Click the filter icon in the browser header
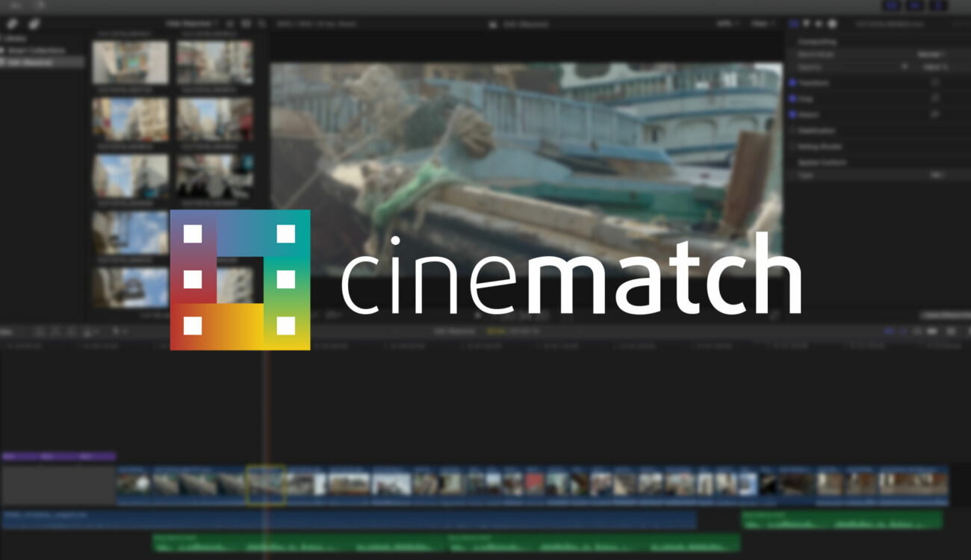Viewport: 971px width, 560px height. coord(246,24)
